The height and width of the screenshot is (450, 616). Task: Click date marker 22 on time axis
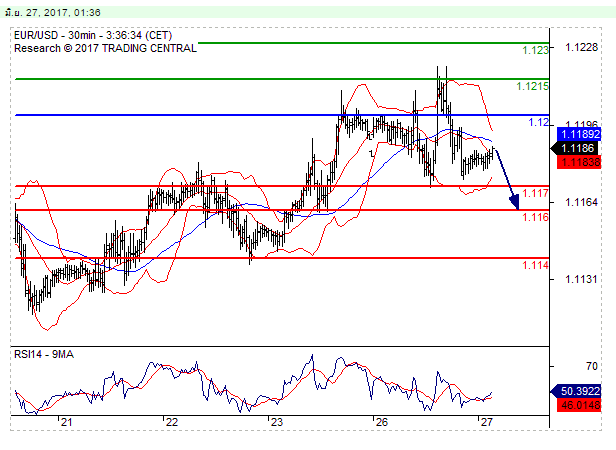[x=172, y=422]
